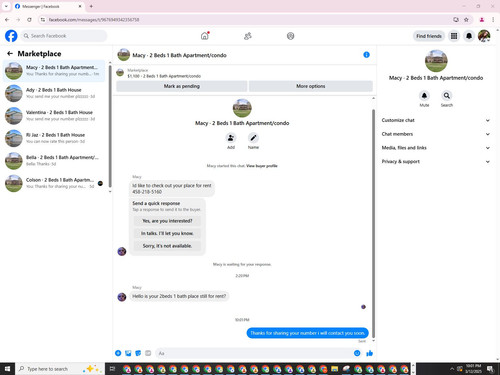Click the Mark as pending button
The width and height of the screenshot is (500, 375).
tap(182, 86)
